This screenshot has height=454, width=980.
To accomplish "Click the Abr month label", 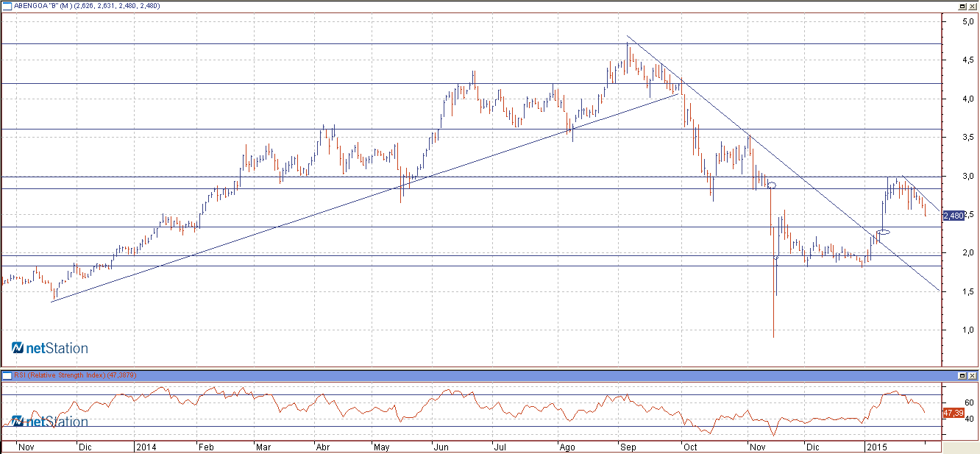I will point(322,447).
